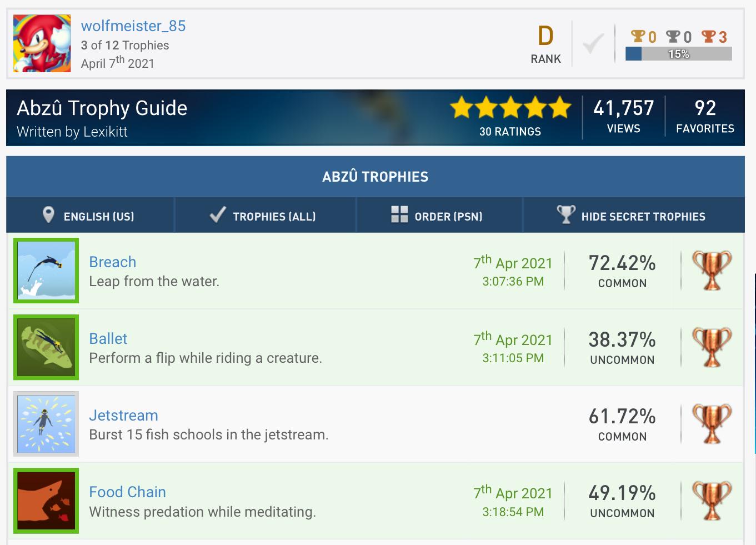The image size is (756, 545).
Task: Open the Jetstream trophy thumbnail
Action: 46,424
